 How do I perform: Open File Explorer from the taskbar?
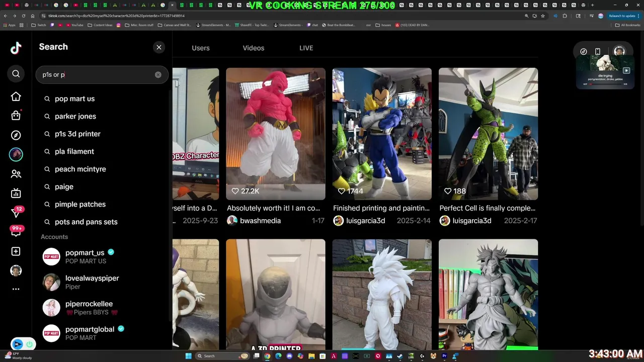click(311, 356)
